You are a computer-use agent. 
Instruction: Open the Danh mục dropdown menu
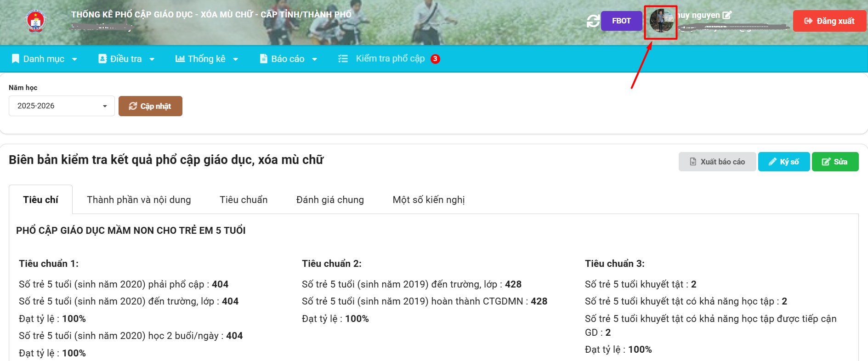point(45,59)
